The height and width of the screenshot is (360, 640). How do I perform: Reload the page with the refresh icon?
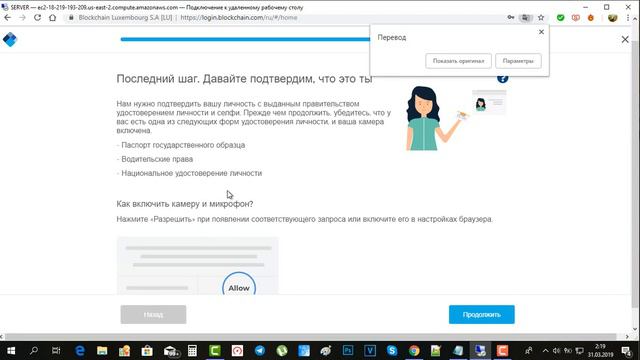click(x=37, y=18)
